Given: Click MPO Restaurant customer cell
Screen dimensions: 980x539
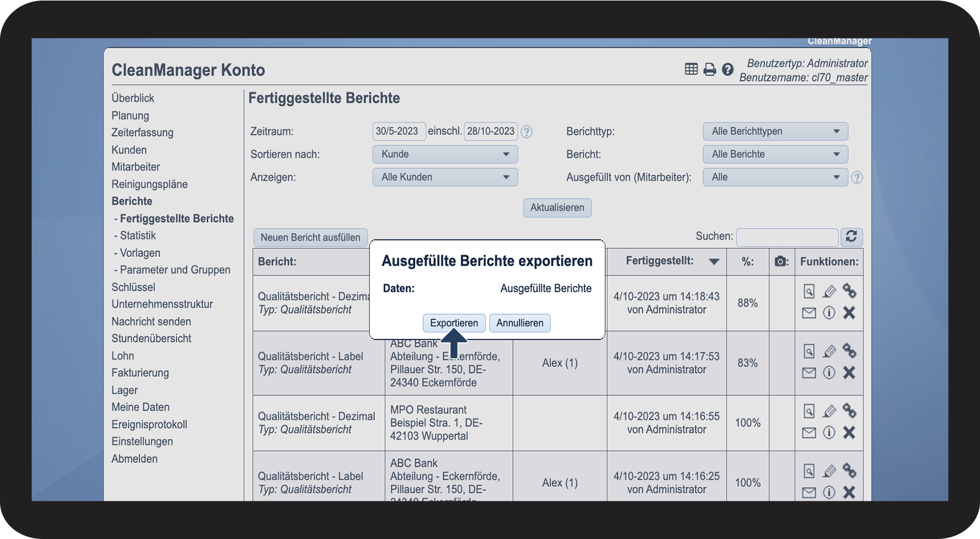Looking at the screenshot, I should coord(449,423).
